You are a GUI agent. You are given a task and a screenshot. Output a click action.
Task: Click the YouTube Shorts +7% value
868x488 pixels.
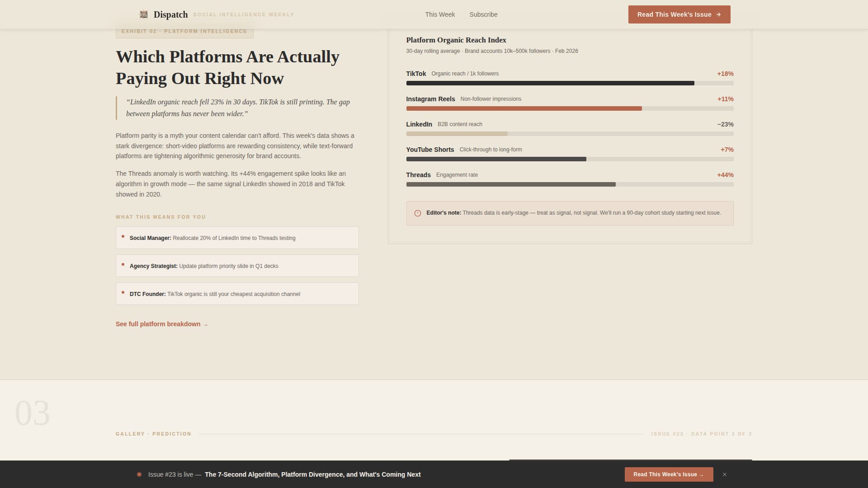coord(727,150)
